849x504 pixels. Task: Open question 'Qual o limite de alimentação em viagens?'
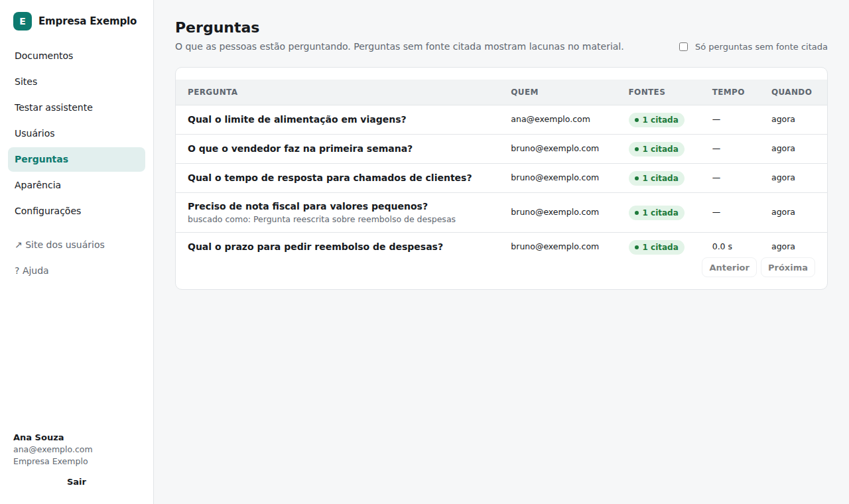[296, 119]
